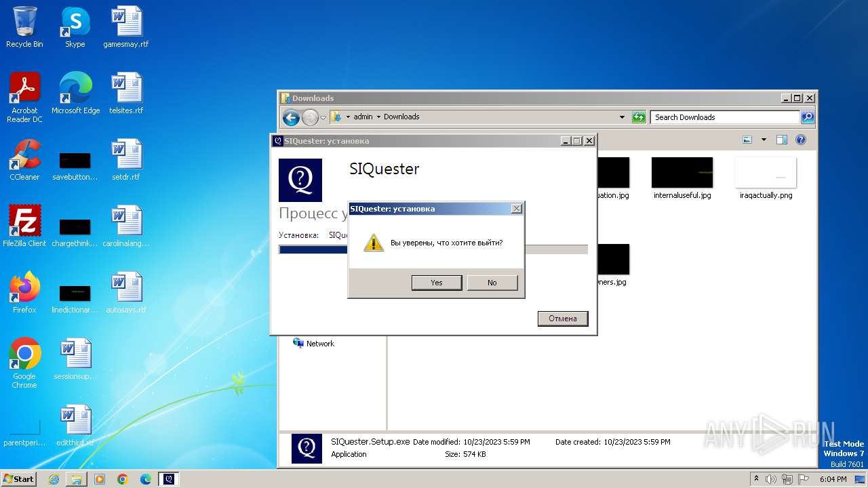Viewport: 868px width, 488px height.
Task: Open Edge from the taskbar
Action: click(146, 479)
